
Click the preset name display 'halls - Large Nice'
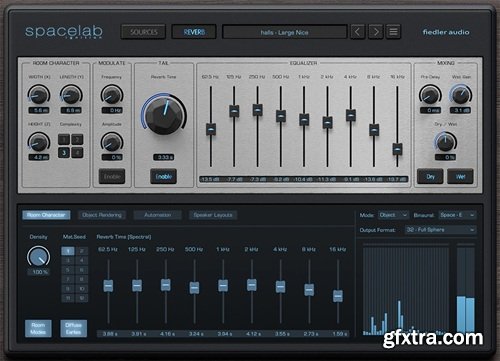click(x=285, y=32)
